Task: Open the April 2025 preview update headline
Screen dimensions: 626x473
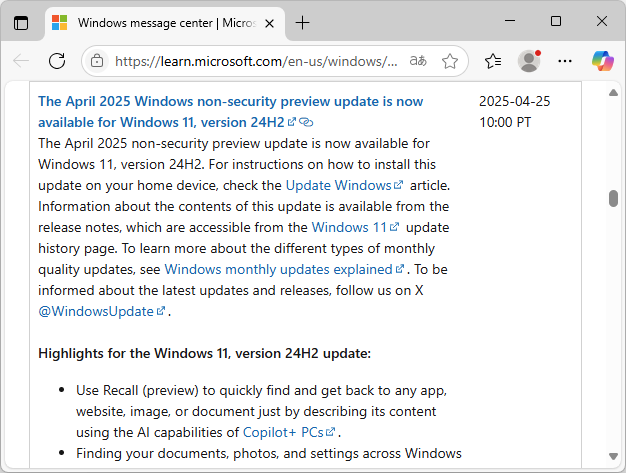Action: pos(230,112)
